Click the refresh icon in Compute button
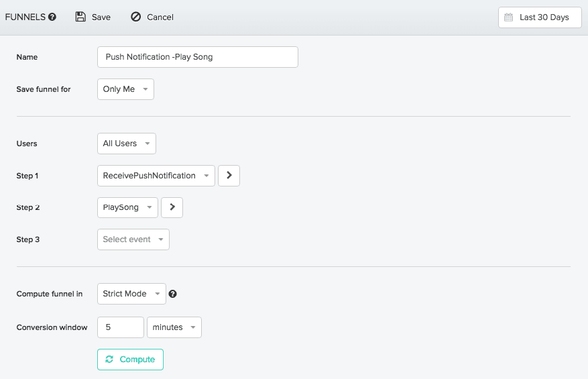This screenshot has width=588, height=379. tap(109, 360)
